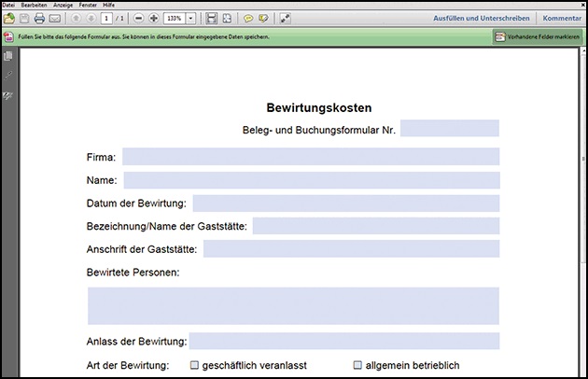Click the Firma input field

(310, 156)
